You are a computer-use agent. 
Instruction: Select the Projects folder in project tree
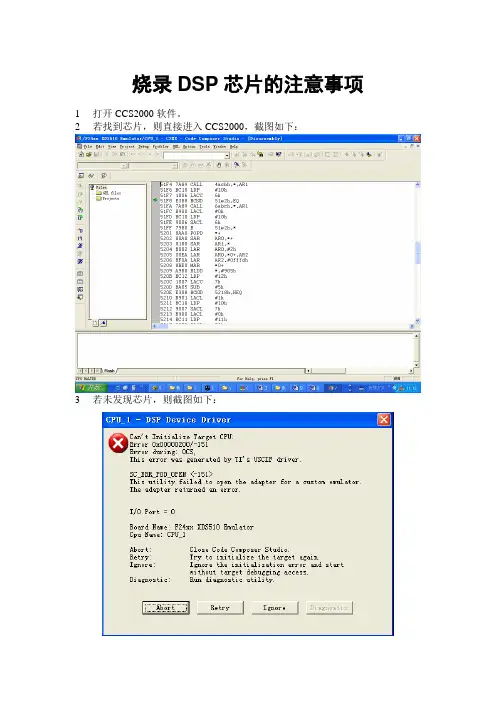108,198
